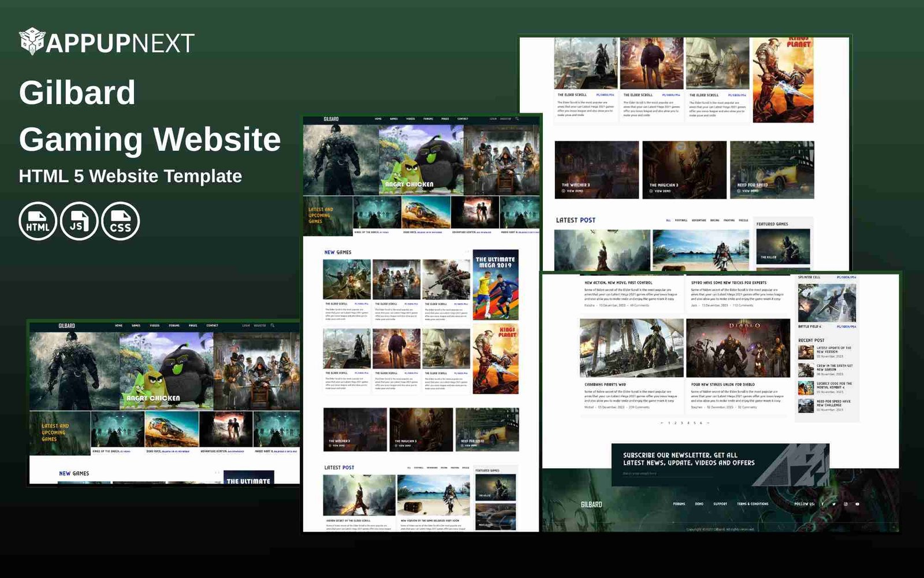Open Diablo post image in blog preview
This screenshot has width=924, height=578.
pos(738,348)
